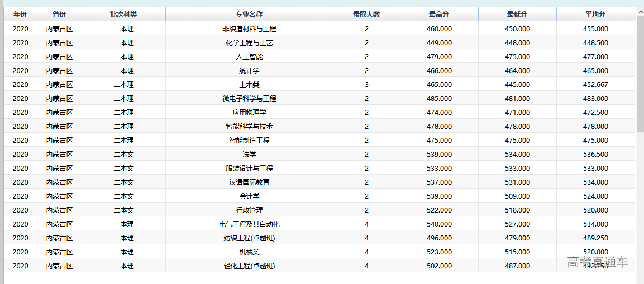Select the 纺织工程(卓越班) cell
644x284 pixels.
(x=249, y=238)
